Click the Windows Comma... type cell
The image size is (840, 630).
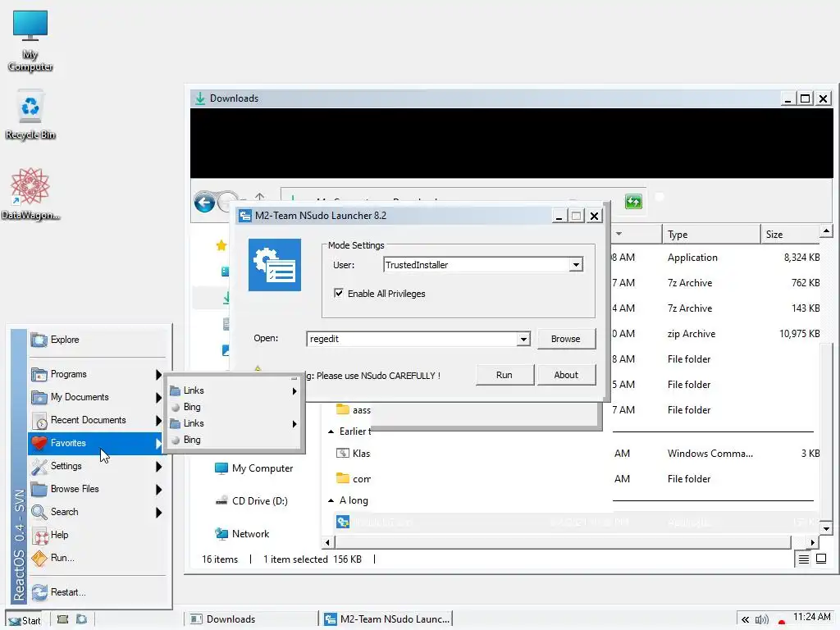click(710, 453)
